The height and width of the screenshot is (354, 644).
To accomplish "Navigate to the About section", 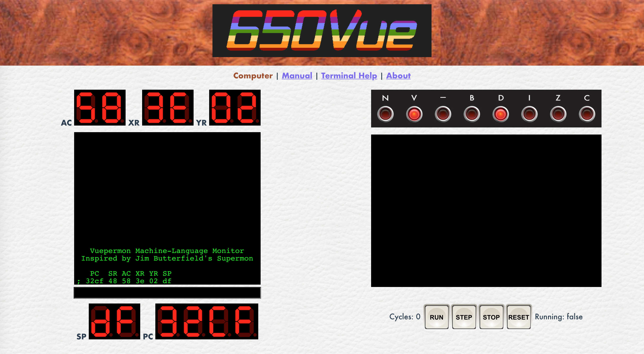I will [398, 76].
